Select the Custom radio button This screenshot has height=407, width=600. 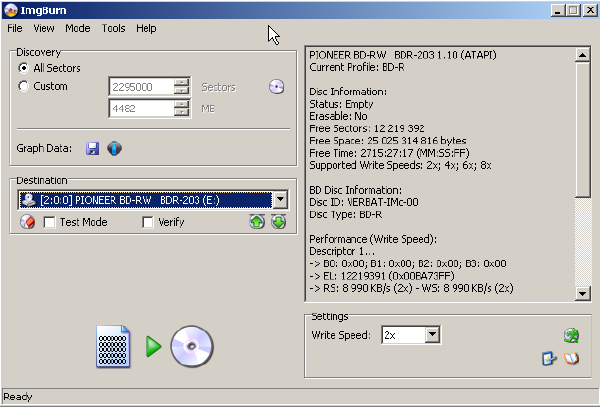coord(23,86)
